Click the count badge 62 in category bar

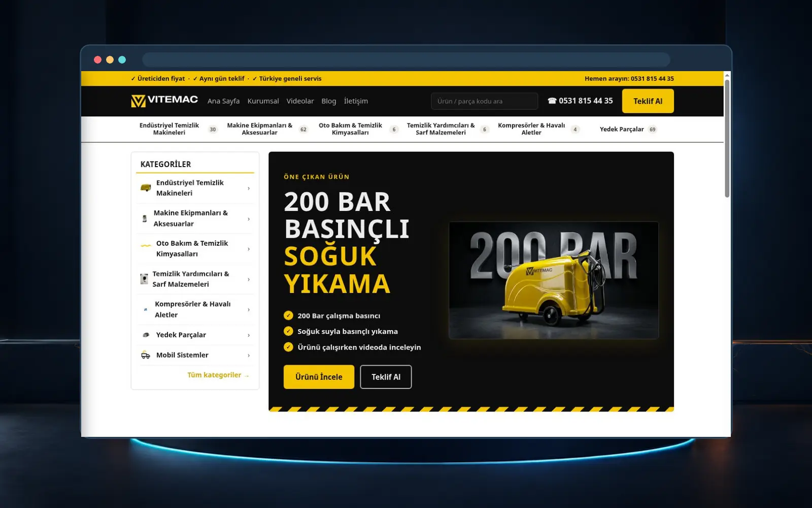coord(303,130)
